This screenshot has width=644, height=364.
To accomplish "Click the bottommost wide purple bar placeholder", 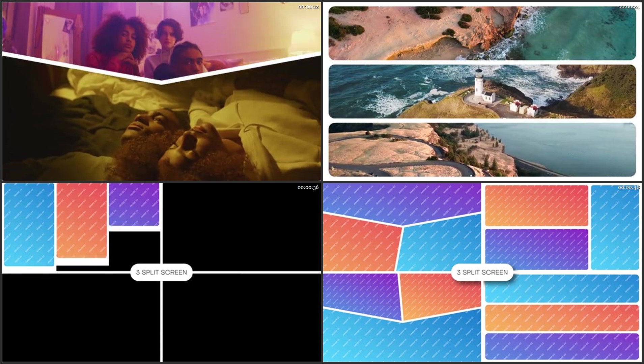I will tap(562, 346).
